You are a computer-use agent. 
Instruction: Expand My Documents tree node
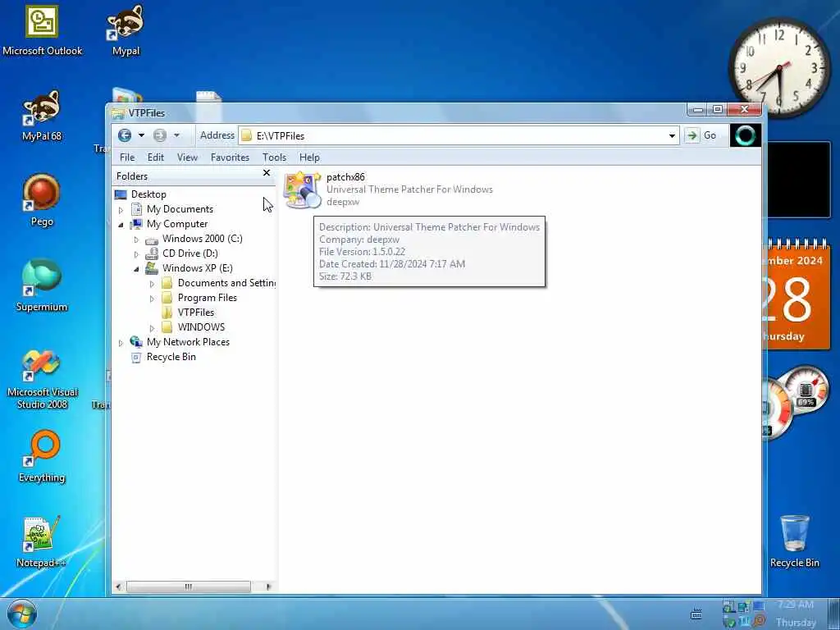[x=121, y=209]
